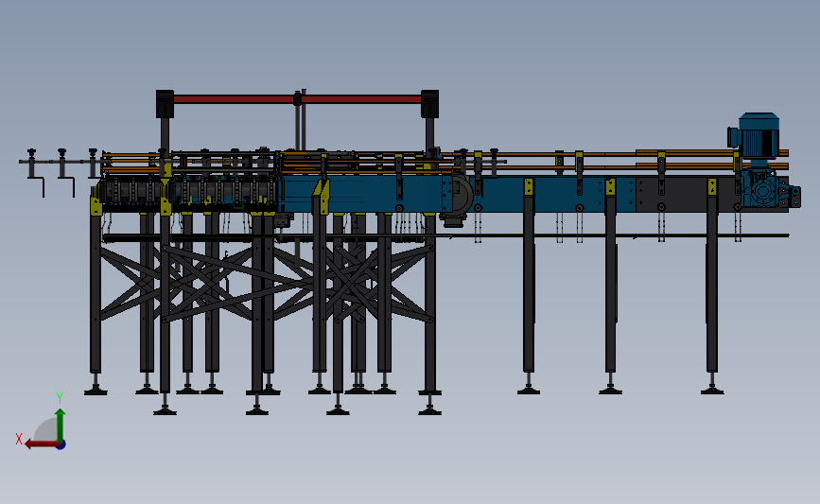Screen dimensions: 820x504
Task: Select the curved guard at conveyor middle
Action: pyautogui.click(x=462, y=194)
